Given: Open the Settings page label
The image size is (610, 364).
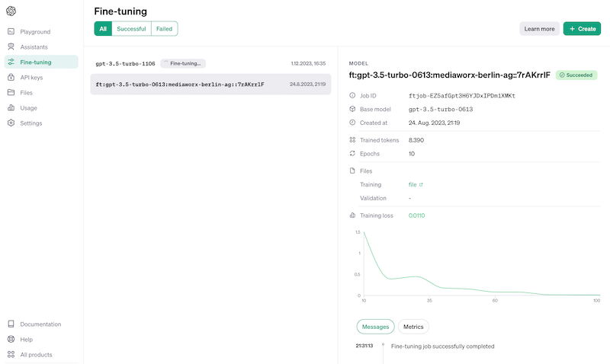Looking at the screenshot, I should 31,123.
